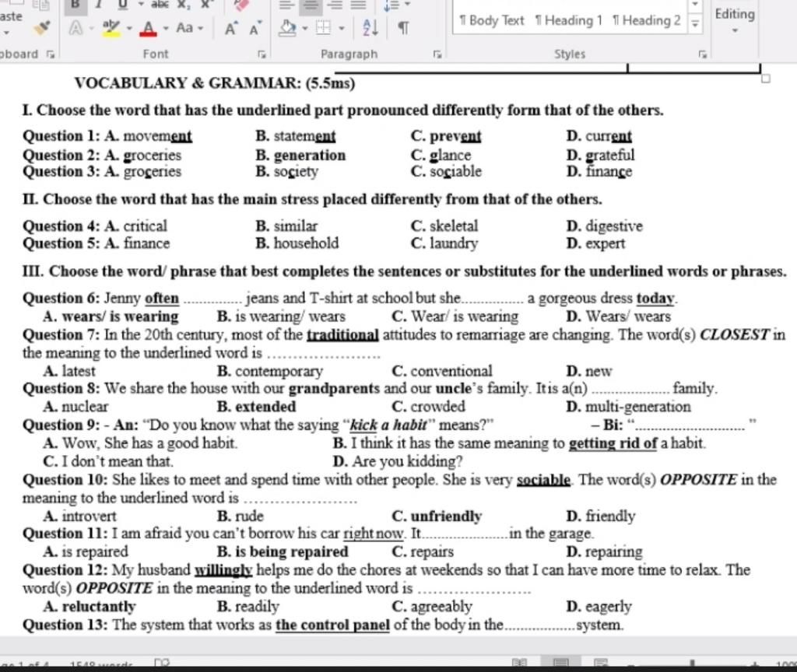Screen dimensions: 797x672
Task: Apply the yellow text highlight color
Action: [x=111, y=27]
